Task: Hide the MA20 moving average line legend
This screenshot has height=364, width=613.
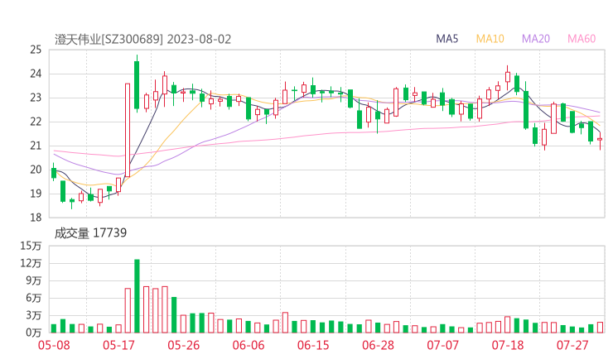Action: tap(536, 38)
